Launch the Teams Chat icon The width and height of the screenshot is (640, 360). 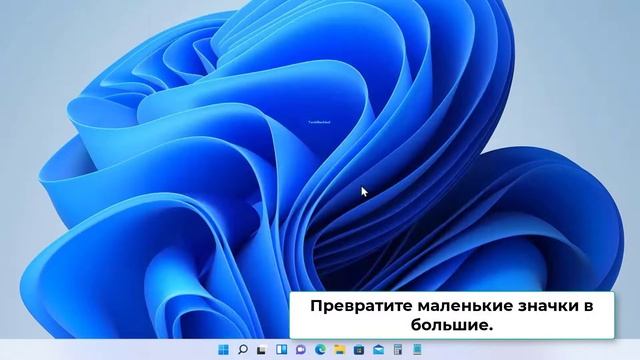301,349
